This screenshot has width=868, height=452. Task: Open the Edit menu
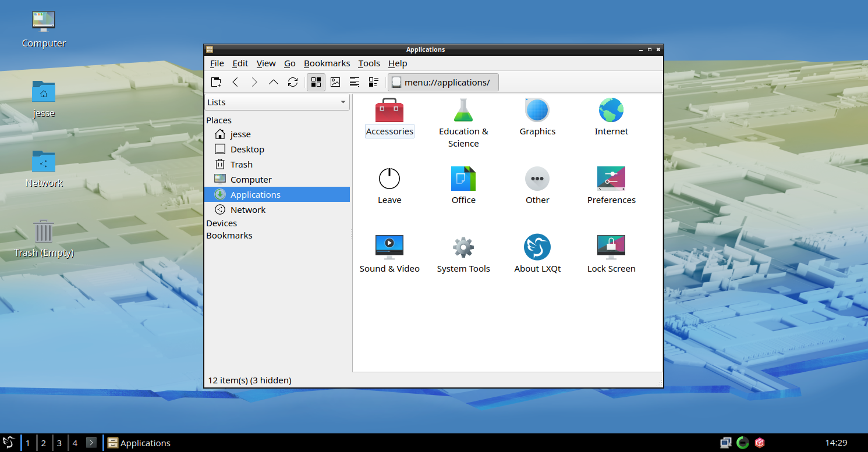click(240, 63)
